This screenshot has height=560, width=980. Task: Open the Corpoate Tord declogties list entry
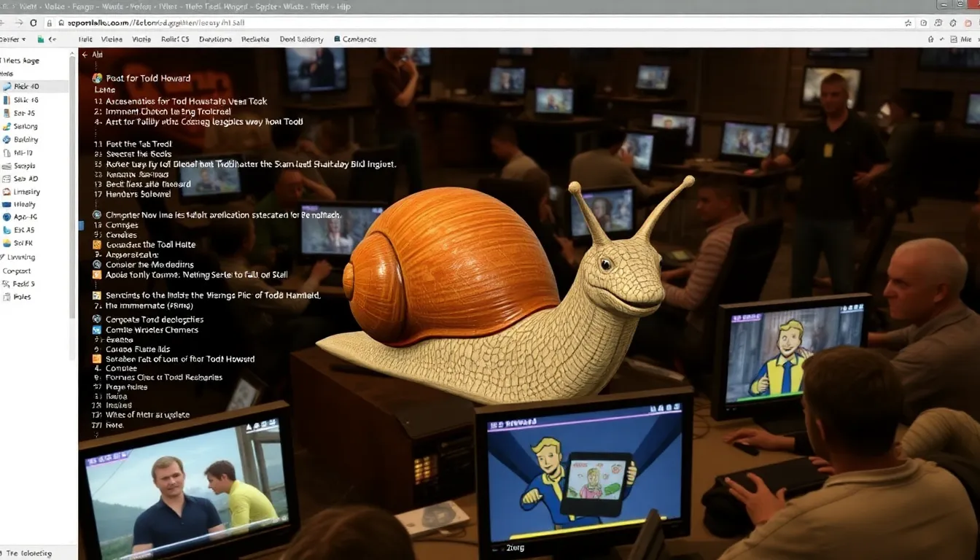click(155, 319)
